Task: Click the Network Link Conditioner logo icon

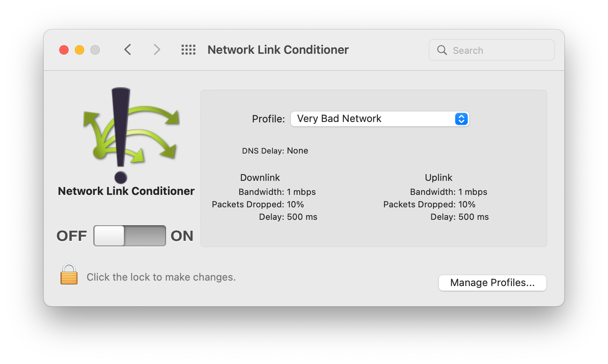Action: tap(131, 135)
